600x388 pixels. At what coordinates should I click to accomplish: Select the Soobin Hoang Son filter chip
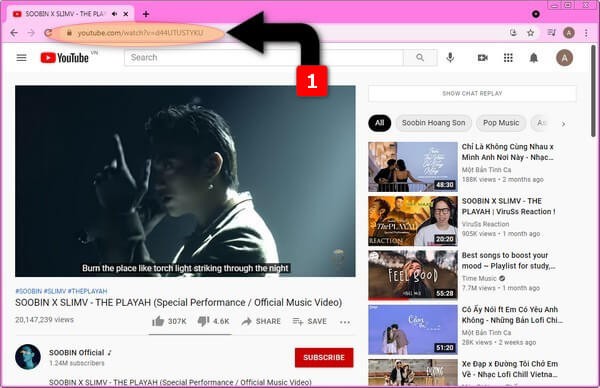point(434,123)
